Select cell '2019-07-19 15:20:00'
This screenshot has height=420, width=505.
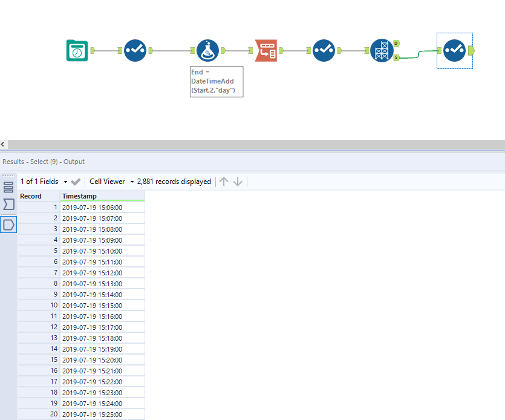pyautogui.click(x=102, y=360)
